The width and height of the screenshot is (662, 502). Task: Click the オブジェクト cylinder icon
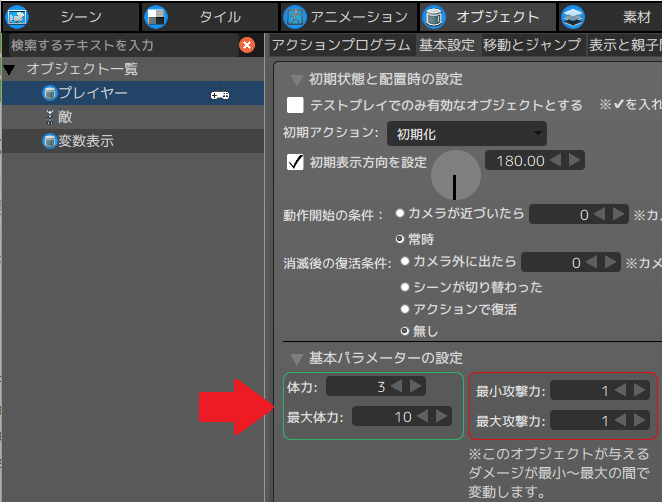434,17
